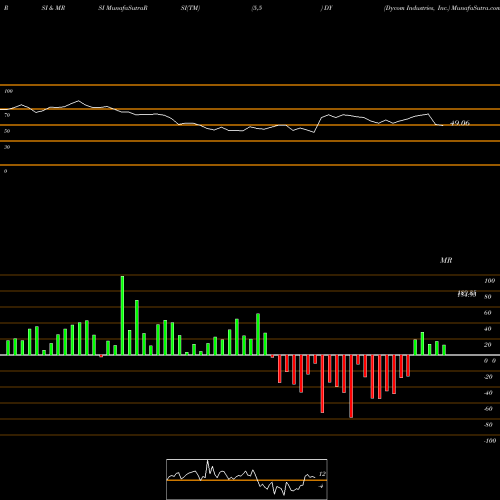
Task: Click the MR axis label 60
Action: click(487, 313)
